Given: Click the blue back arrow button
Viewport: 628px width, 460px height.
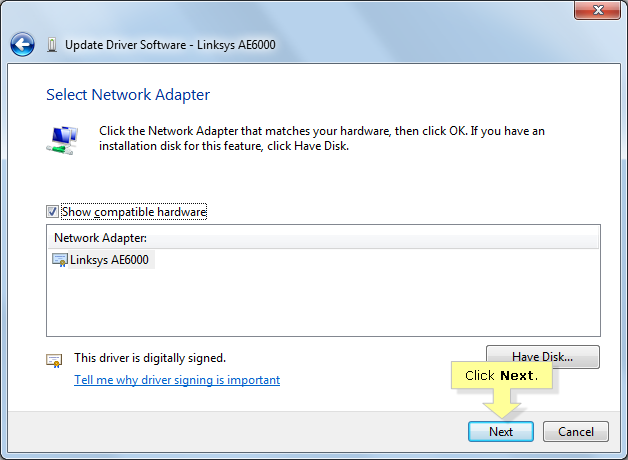Looking at the screenshot, I should click(22, 44).
